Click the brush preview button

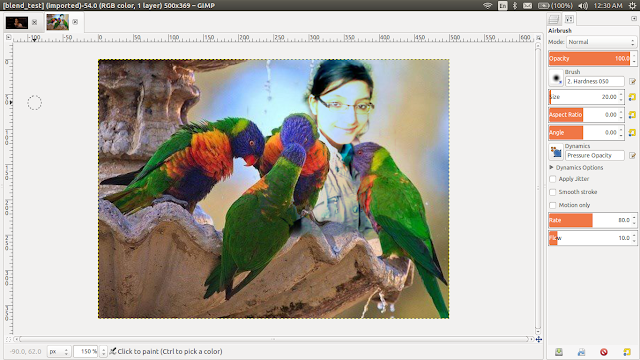(x=556, y=78)
